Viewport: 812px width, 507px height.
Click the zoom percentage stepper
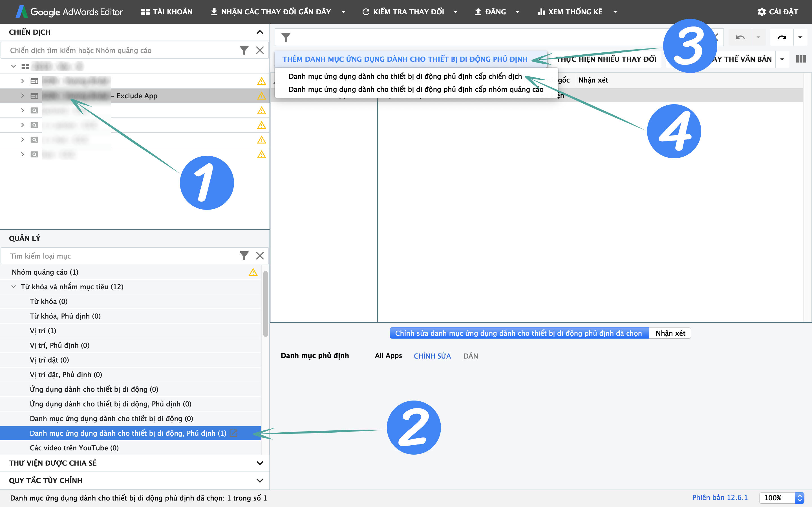click(800, 498)
